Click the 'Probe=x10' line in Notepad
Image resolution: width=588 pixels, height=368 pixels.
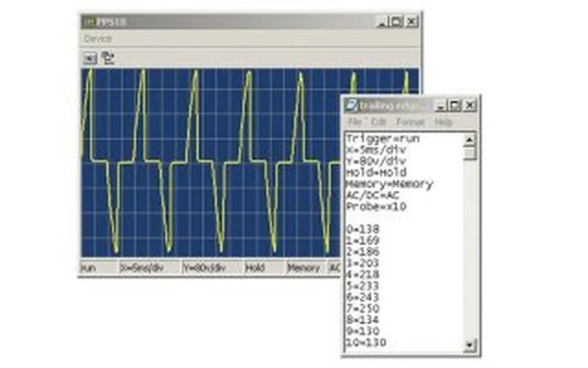point(376,206)
